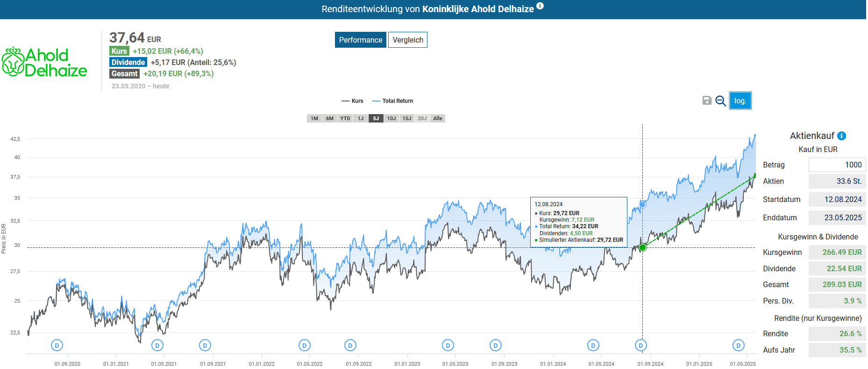Click the Aktien value 33.6 St.
This screenshot has height=369, width=868.
pyautogui.click(x=837, y=181)
